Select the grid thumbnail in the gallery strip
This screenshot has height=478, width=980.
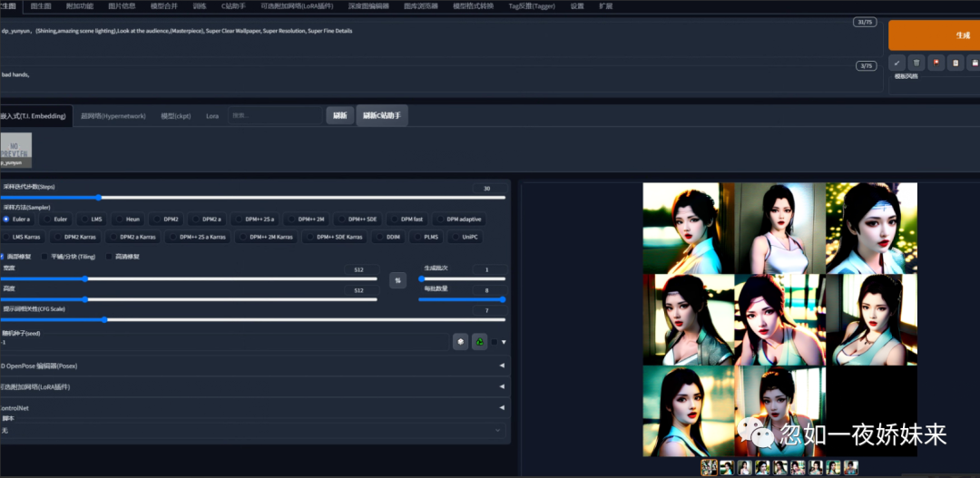pos(709,467)
